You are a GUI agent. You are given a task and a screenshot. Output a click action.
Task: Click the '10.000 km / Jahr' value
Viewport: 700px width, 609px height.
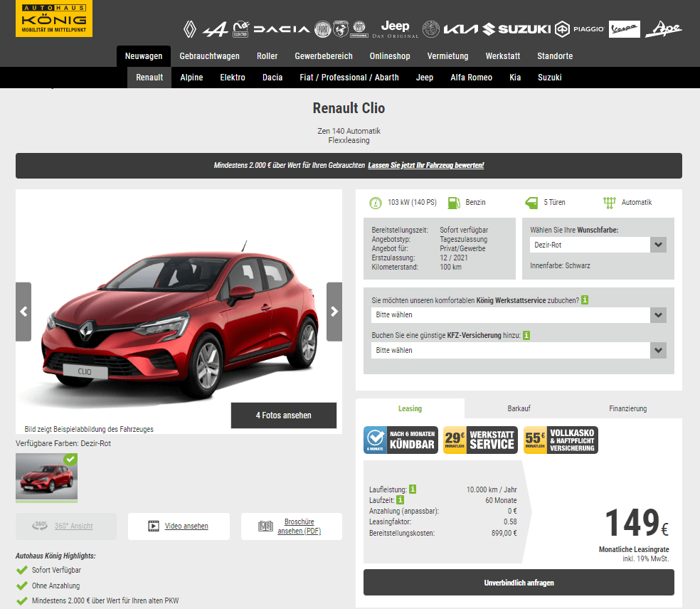(x=492, y=489)
